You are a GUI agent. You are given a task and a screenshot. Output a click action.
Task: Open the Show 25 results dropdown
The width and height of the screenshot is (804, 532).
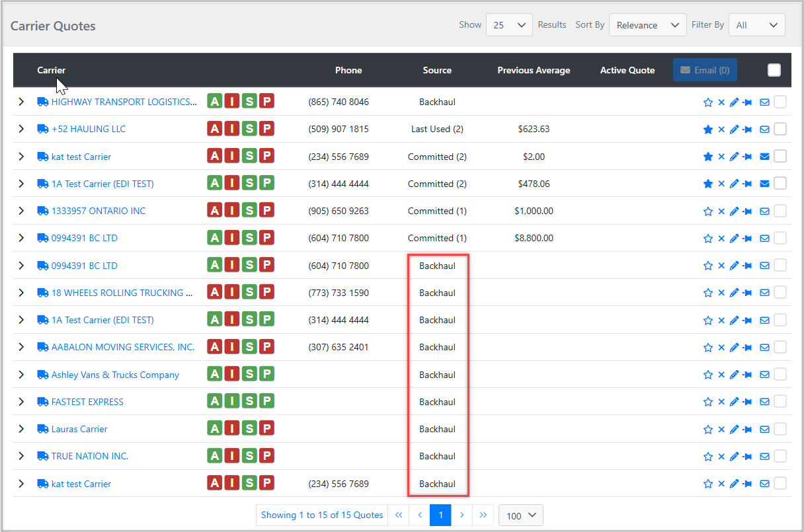509,25
